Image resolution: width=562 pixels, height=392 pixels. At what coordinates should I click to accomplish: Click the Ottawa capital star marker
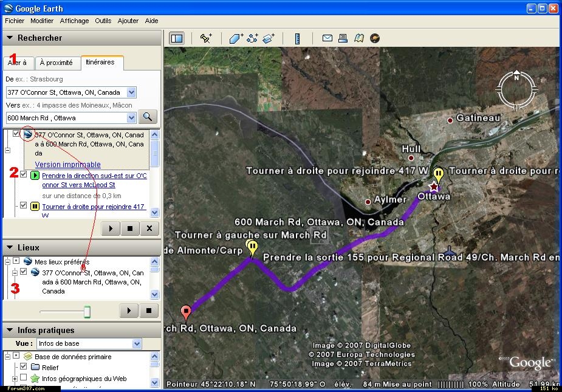(434, 186)
